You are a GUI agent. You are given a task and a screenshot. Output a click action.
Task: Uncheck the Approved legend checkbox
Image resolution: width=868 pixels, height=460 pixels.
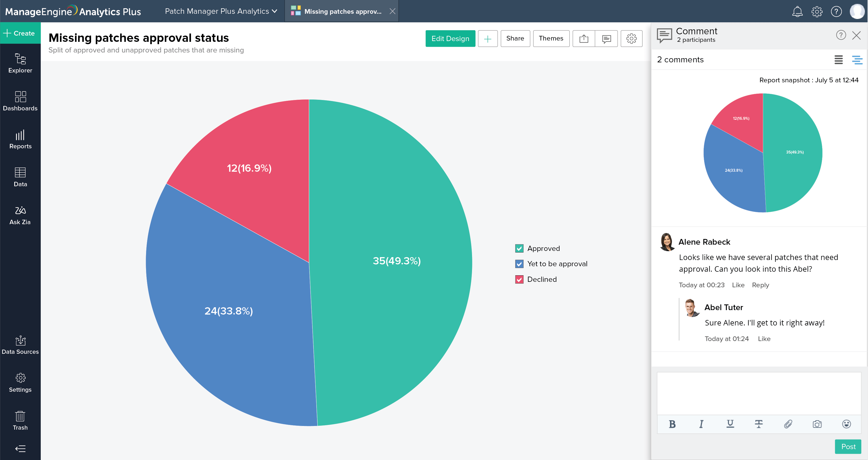click(x=519, y=249)
